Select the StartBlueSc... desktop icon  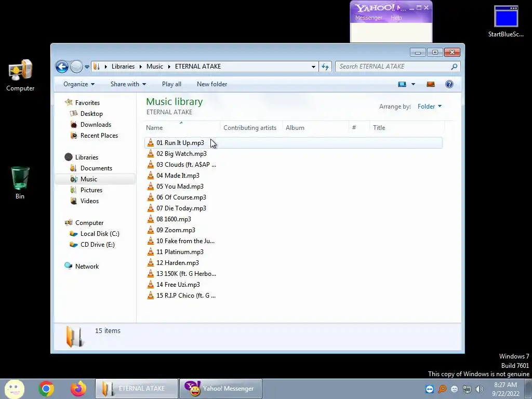click(x=506, y=21)
